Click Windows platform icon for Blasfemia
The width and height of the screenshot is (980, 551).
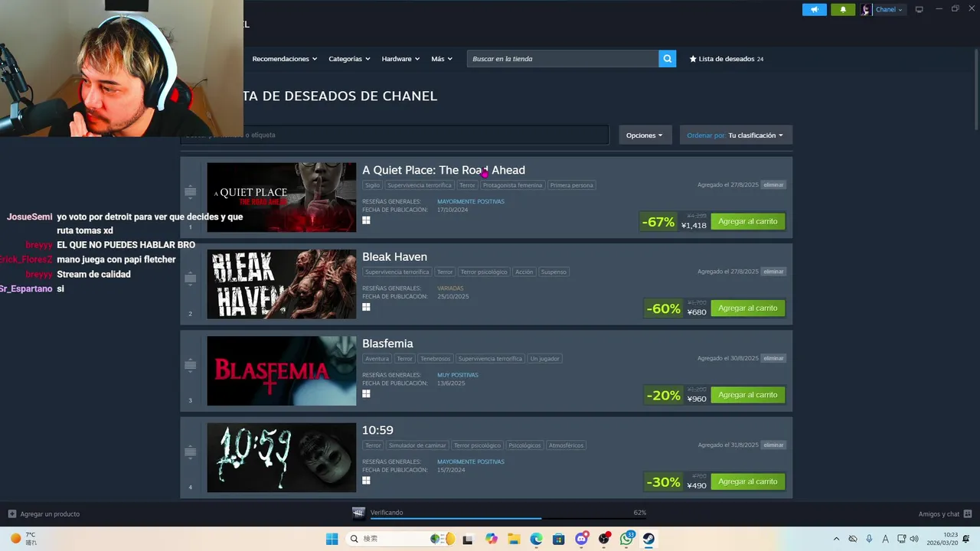[x=366, y=393]
